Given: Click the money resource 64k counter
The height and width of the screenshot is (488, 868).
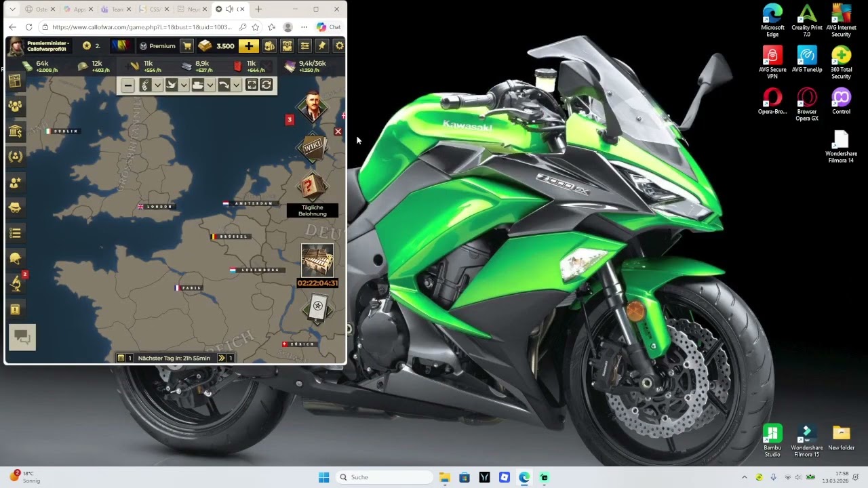Looking at the screenshot, I should pos(39,66).
